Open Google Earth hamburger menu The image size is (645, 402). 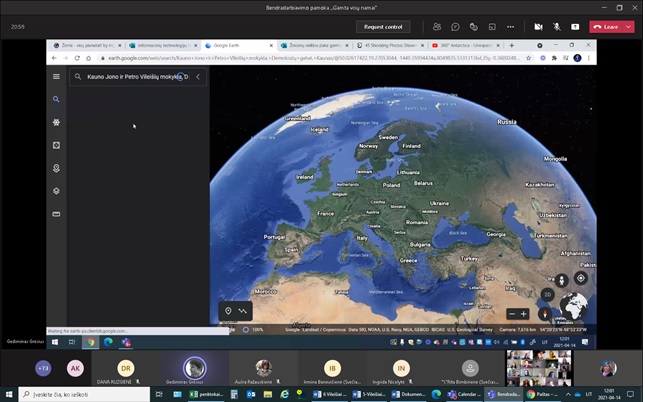point(56,77)
